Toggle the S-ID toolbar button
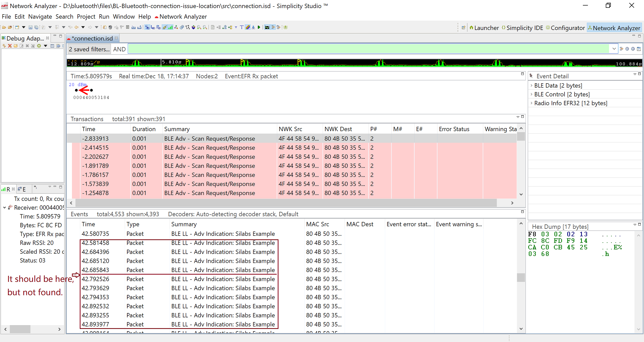The height and width of the screenshot is (342, 644). [147, 27]
